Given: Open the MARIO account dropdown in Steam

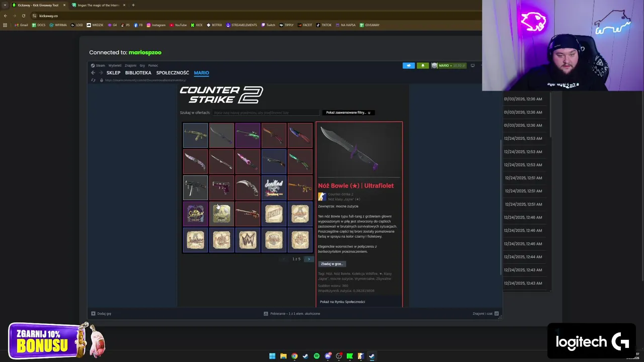Looking at the screenshot, I should click(449, 65).
